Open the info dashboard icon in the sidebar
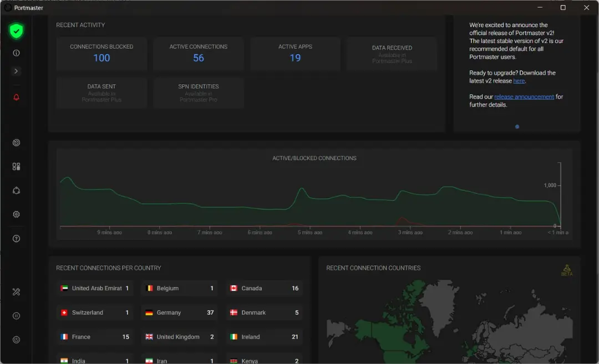Viewport: 599px width, 364px height. 16,53
